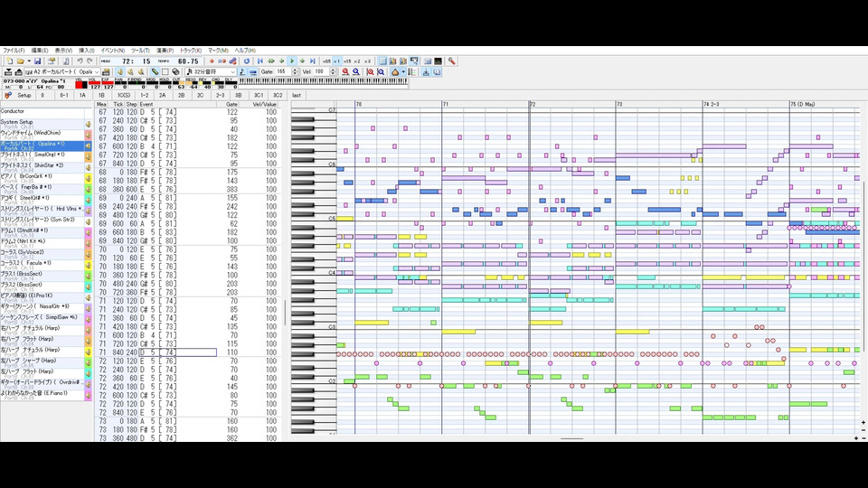The image size is (868, 488).
Task: Toggle ピアノ (BrConGrK) track overlay icon
Action: point(88,178)
